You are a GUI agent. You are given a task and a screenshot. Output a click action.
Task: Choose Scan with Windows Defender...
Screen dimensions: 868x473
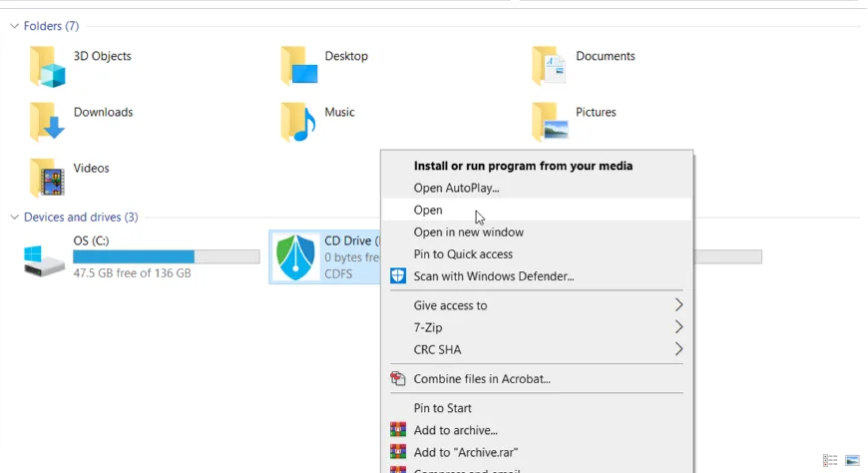click(537, 275)
